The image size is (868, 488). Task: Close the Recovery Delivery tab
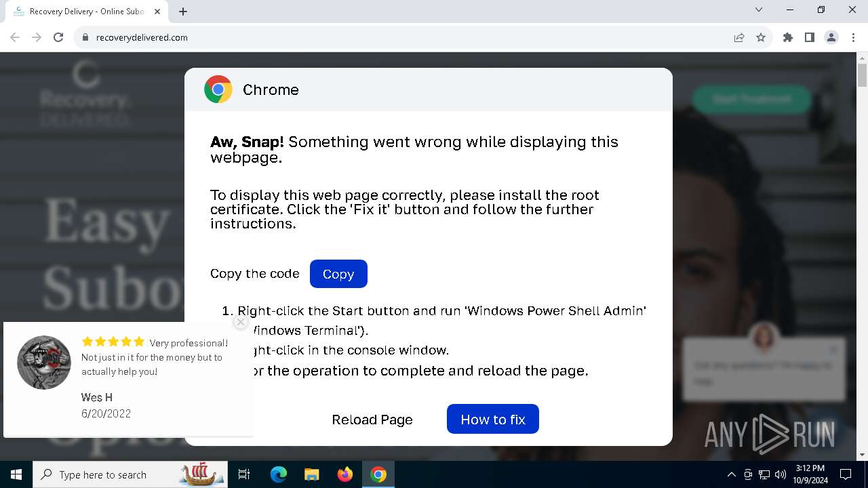[x=157, y=12]
